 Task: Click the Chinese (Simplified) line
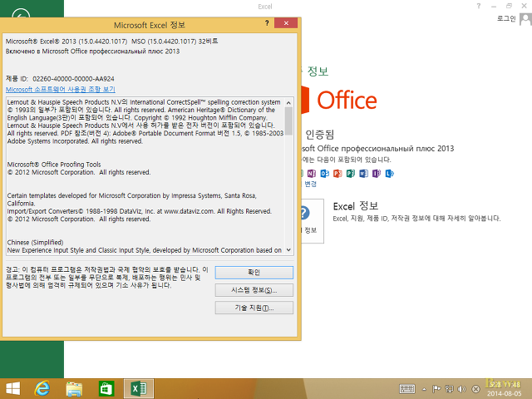pyautogui.click(x=35, y=242)
